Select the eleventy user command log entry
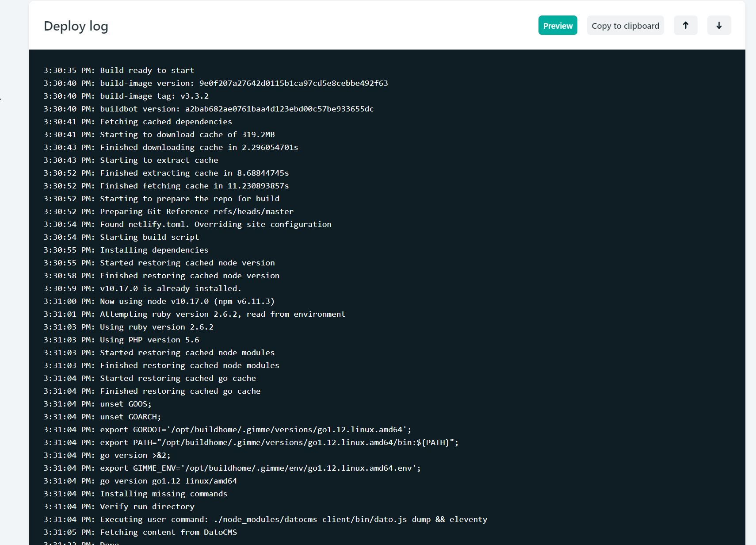Image resolution: width=756 pixels, height=545 pixels. point(265,519)
